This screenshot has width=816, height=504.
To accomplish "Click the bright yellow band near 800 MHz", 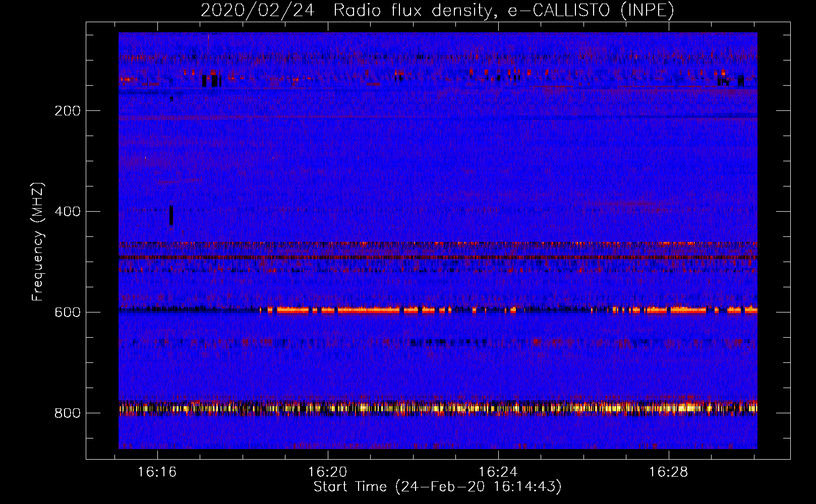I will pos(438,408).
